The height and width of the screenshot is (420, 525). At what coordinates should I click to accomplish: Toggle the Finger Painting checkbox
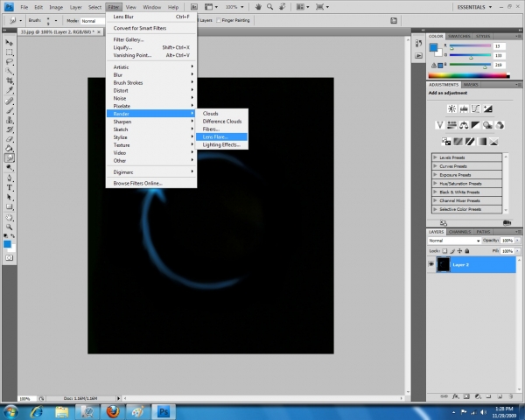[x=218, y=20]
